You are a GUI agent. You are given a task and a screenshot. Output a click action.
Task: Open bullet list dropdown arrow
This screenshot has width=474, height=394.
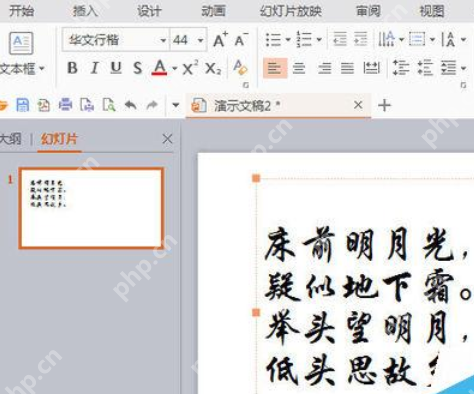288,40
